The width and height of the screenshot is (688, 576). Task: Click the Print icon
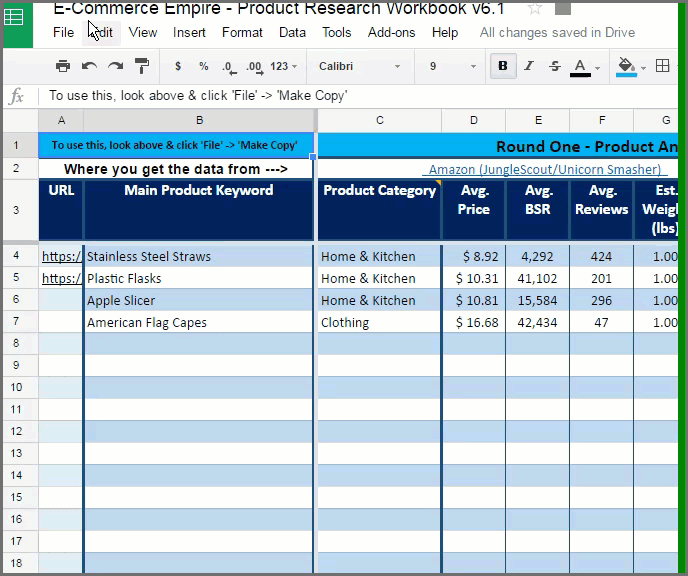[63, 66]
